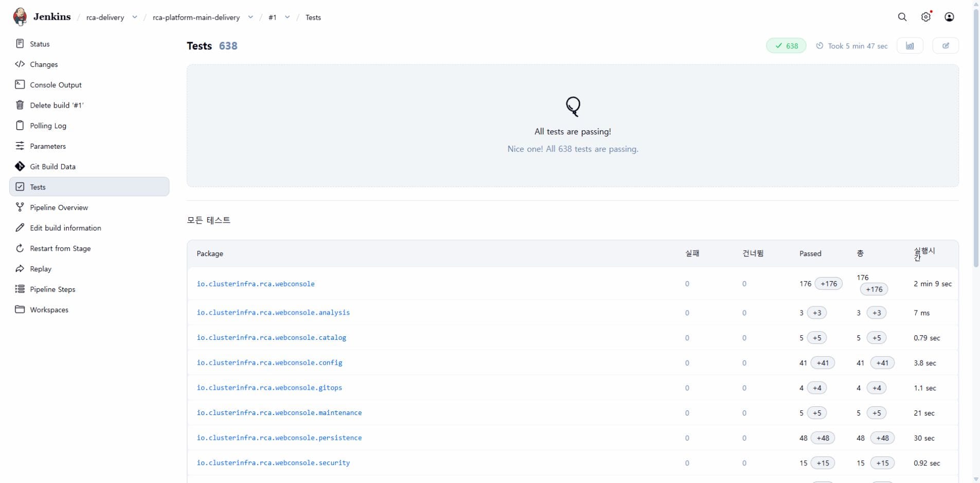980x483 pixels.
Task: Click the Parameters sliders icon
Action: [x=20, y=146]
